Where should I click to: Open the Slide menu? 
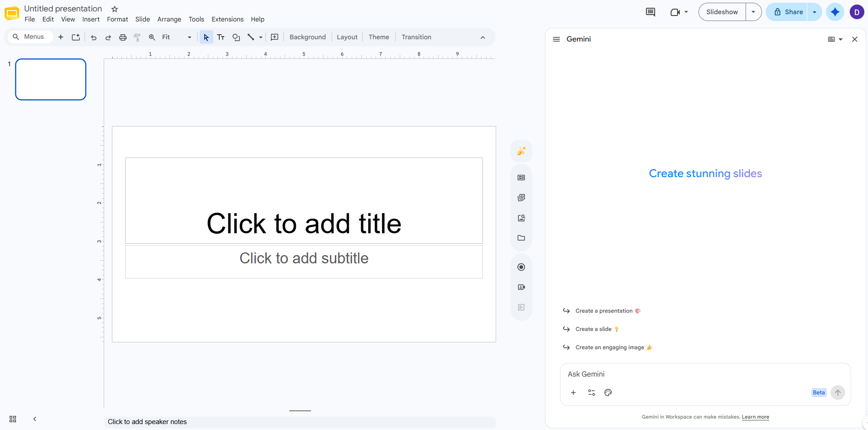coord(143,19)
